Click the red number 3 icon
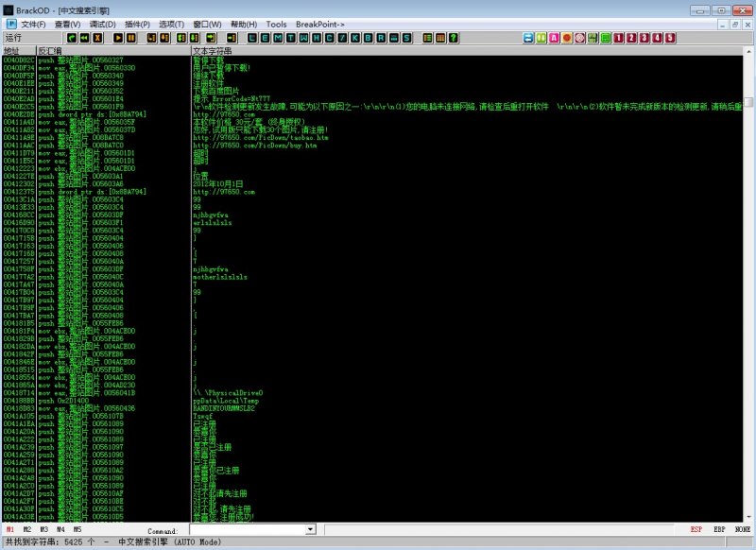 [x=644, y=38]
